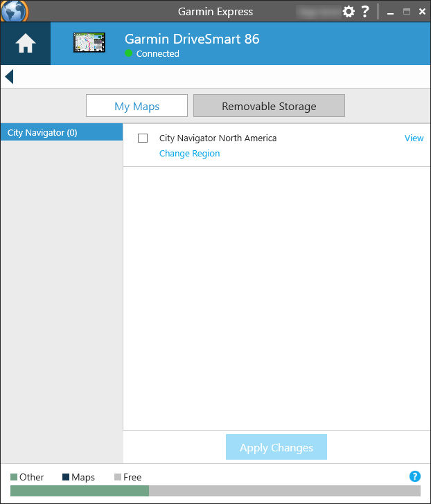Viewport: 431px width, 504px height.
Task: Click the Free legend color swatch
Action: pyautogui.click(x=118, y=477)
